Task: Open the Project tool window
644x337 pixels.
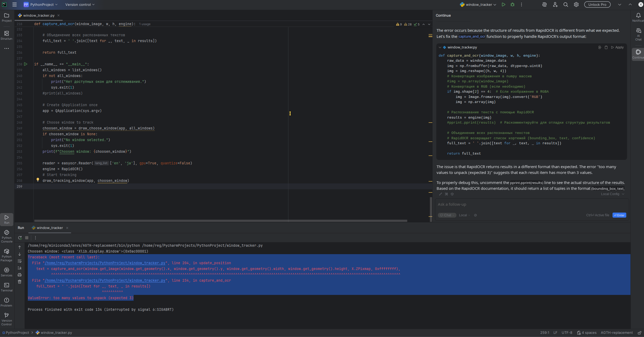Action: [x=7, y=18]
